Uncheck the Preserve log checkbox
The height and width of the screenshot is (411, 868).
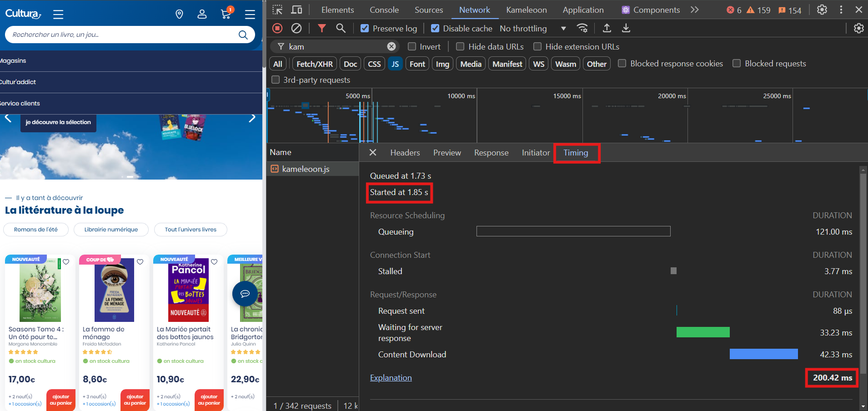[365, 28]
